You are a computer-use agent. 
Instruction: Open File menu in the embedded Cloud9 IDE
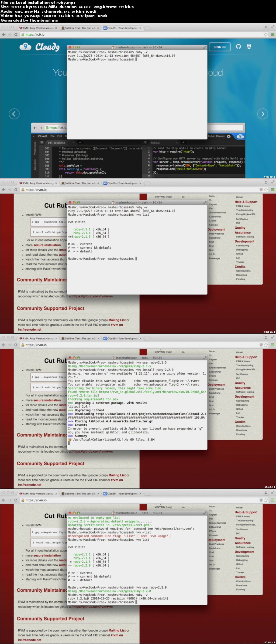coord(52,136)
